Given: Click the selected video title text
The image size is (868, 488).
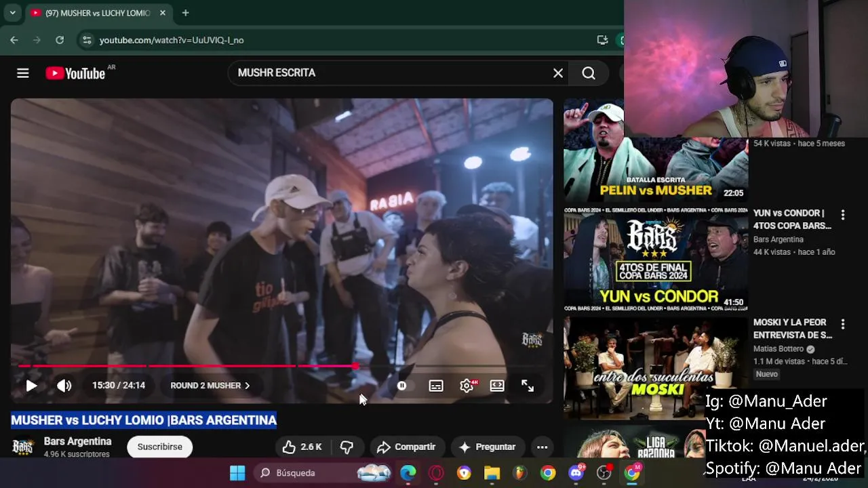Looking at the screenshot, I should pos(144,420).
